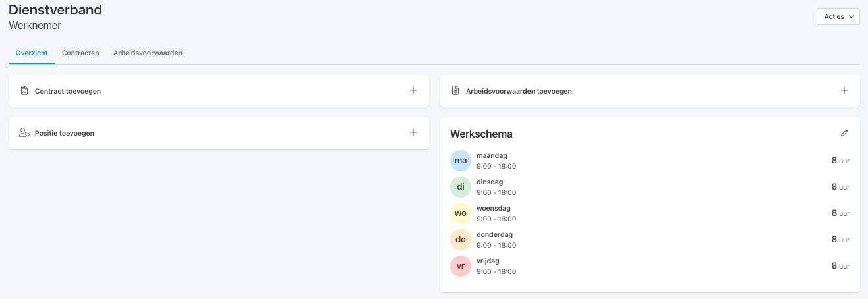Click the Positie toevoegen person icon
The width and height of the screenshot is (868, 299).
tap(24, 133)
